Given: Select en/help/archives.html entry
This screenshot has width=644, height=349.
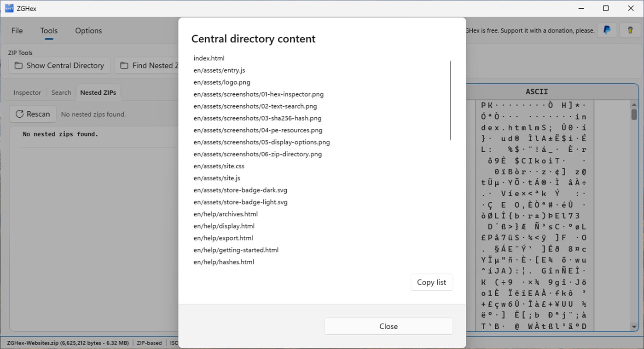Looking at the screenshot, I should point(226,214).
